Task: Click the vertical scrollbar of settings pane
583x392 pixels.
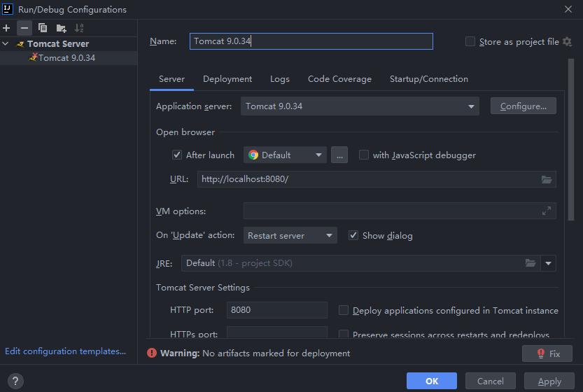Action: pyautogui.click(x=571, y=140)
